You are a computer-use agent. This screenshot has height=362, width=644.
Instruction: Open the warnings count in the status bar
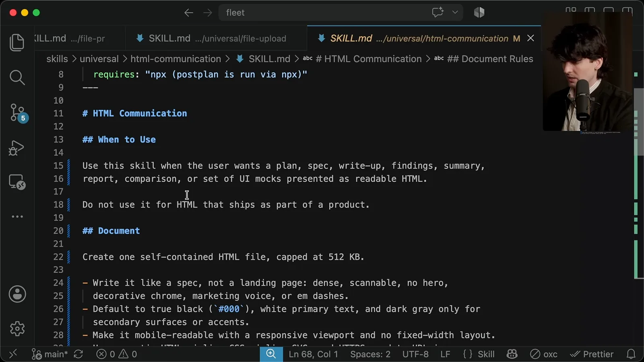coord(128,354)
